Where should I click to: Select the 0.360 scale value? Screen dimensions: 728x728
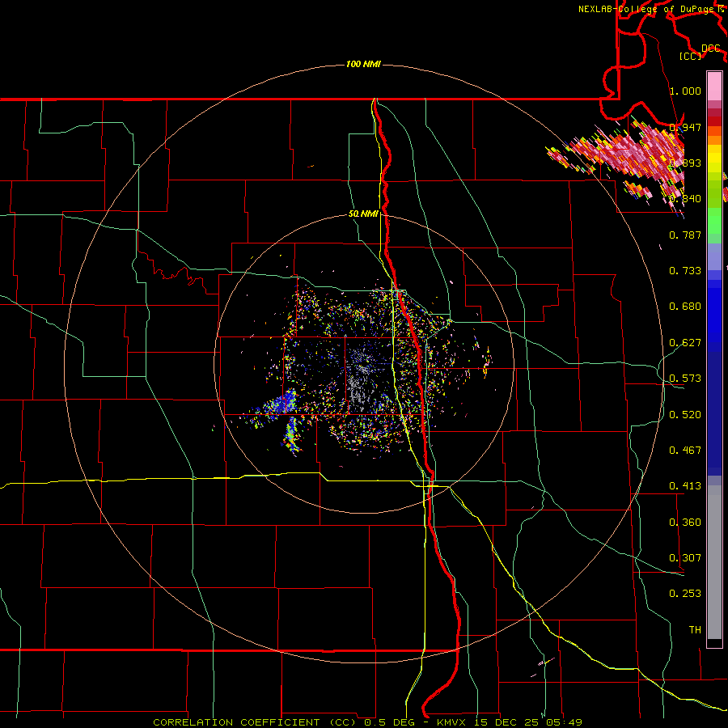pos(685,523)
